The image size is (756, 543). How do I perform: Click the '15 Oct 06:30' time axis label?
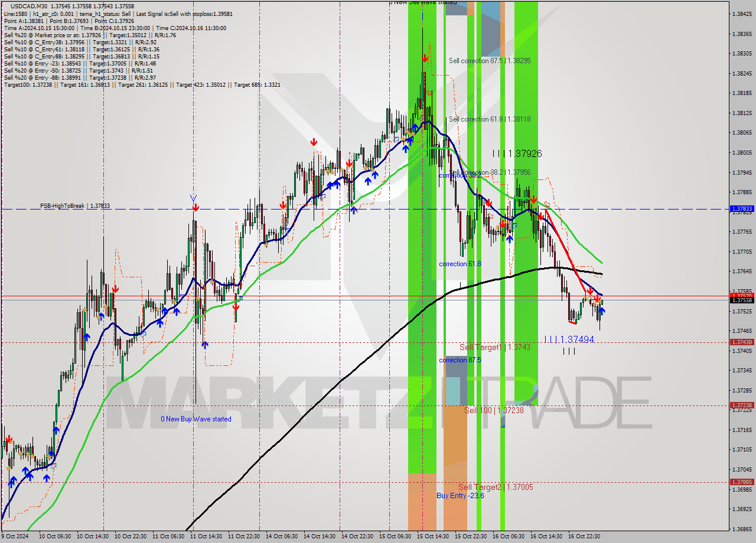[x=395, y=537]
